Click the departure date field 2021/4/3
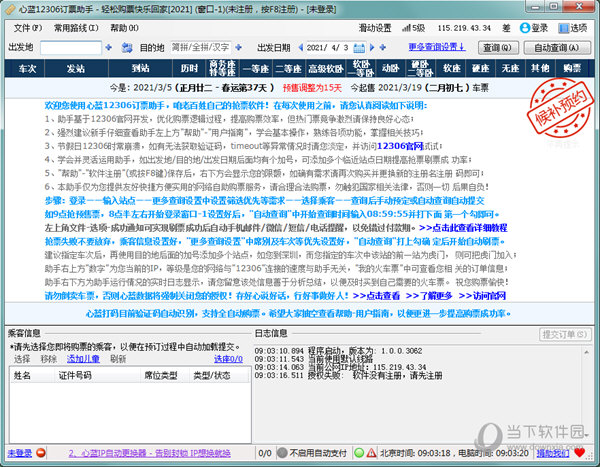Viewport: 600px width, 467px height. (328, 48)
